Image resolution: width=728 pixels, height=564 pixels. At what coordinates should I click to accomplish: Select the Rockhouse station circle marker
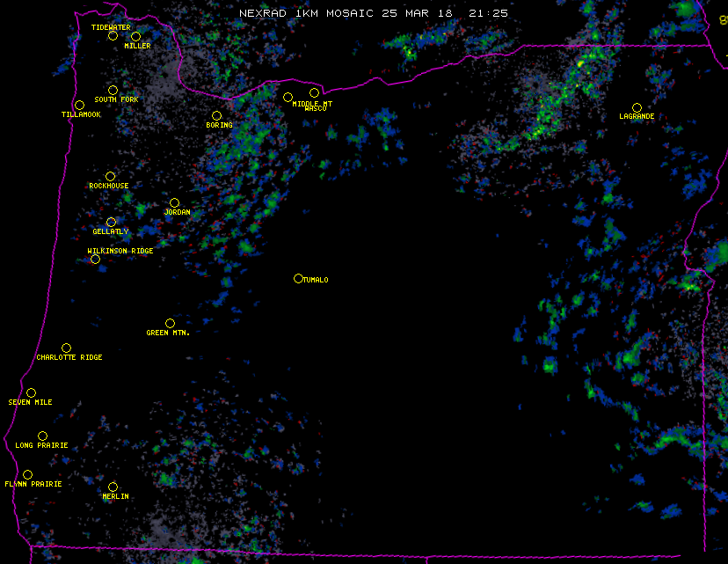(x=110, y=177)
